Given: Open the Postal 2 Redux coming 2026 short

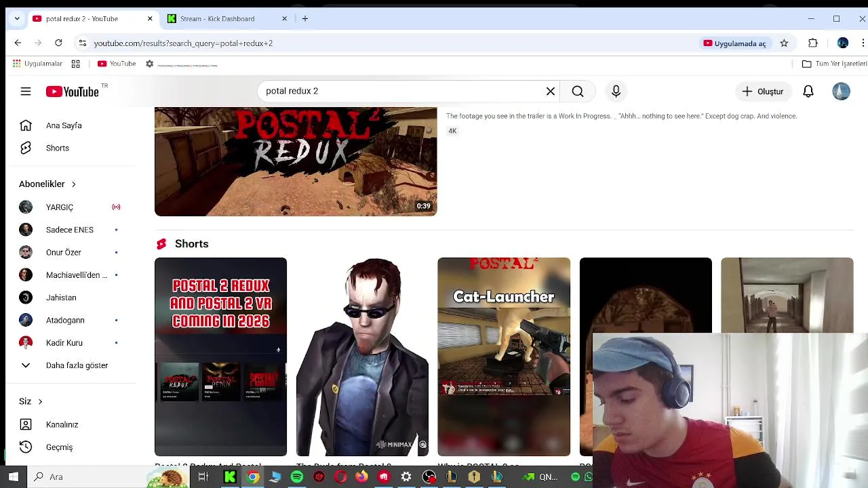Looking at the screenshot, I should [x=220, y=357].
